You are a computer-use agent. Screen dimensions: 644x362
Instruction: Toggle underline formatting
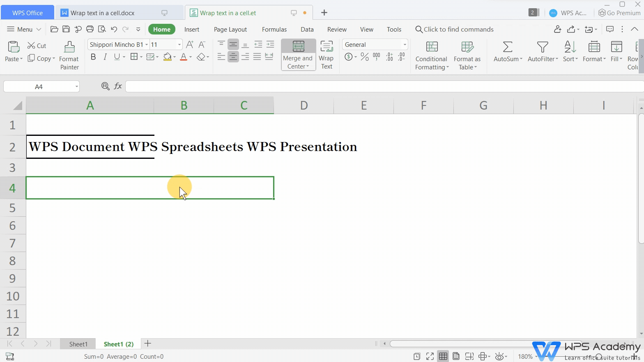pyautogui.click(x=117, y=57)
